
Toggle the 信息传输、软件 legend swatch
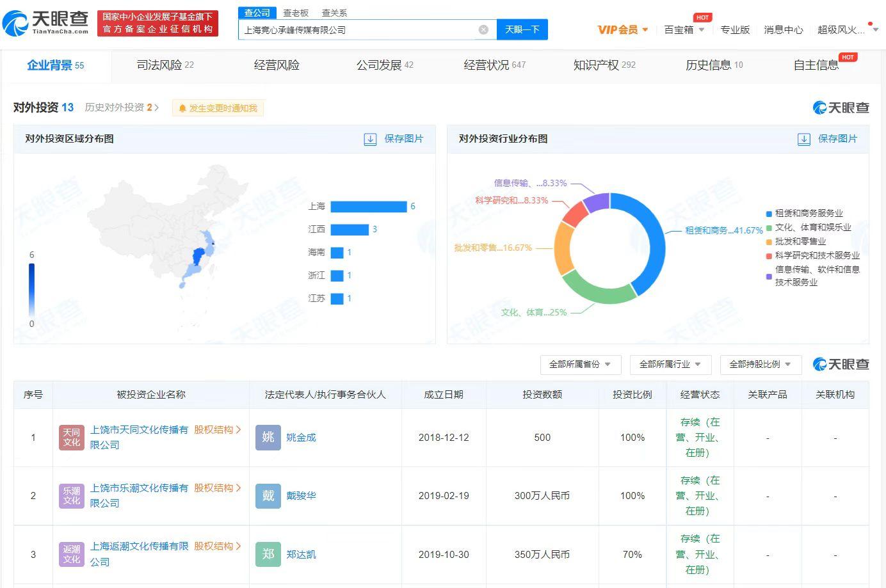click(x=769, y=276)
